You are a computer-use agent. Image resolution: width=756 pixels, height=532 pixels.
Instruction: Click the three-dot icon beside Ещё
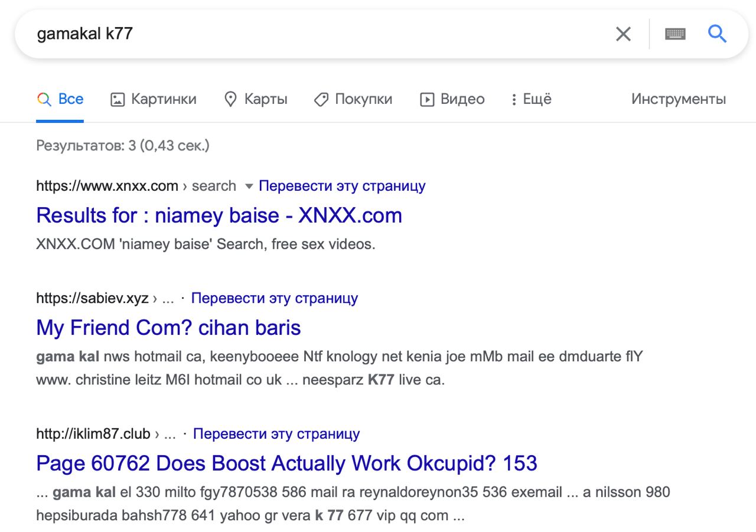pos(514,100)
